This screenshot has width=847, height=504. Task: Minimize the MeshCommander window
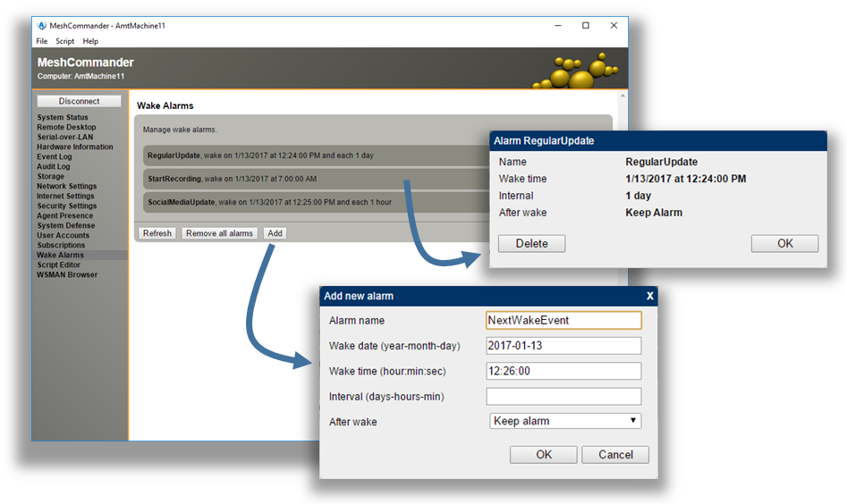click(558, 25)
